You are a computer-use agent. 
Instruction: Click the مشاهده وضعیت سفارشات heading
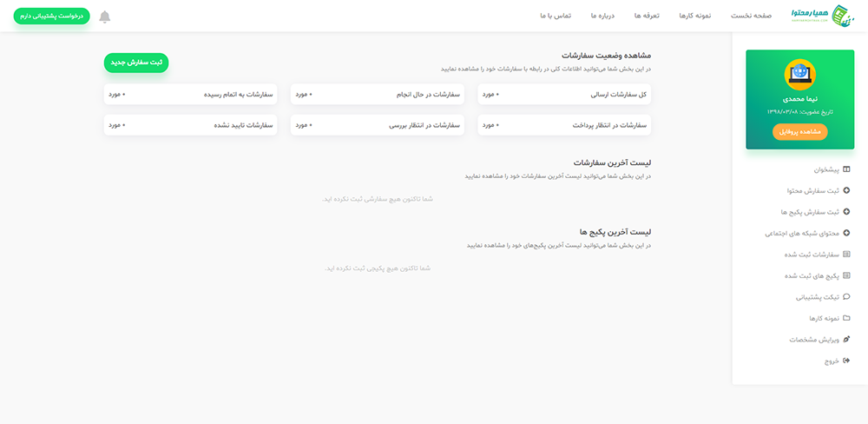(606, 56)
